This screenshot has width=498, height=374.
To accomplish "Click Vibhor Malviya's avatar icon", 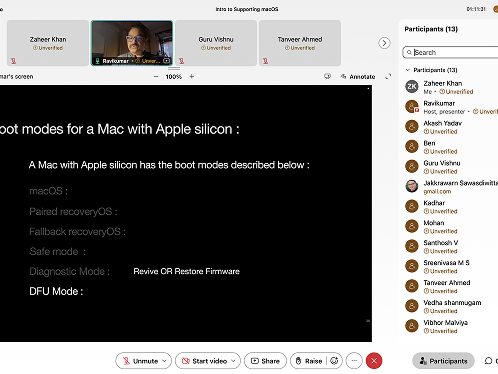I will tap(412, 326).
